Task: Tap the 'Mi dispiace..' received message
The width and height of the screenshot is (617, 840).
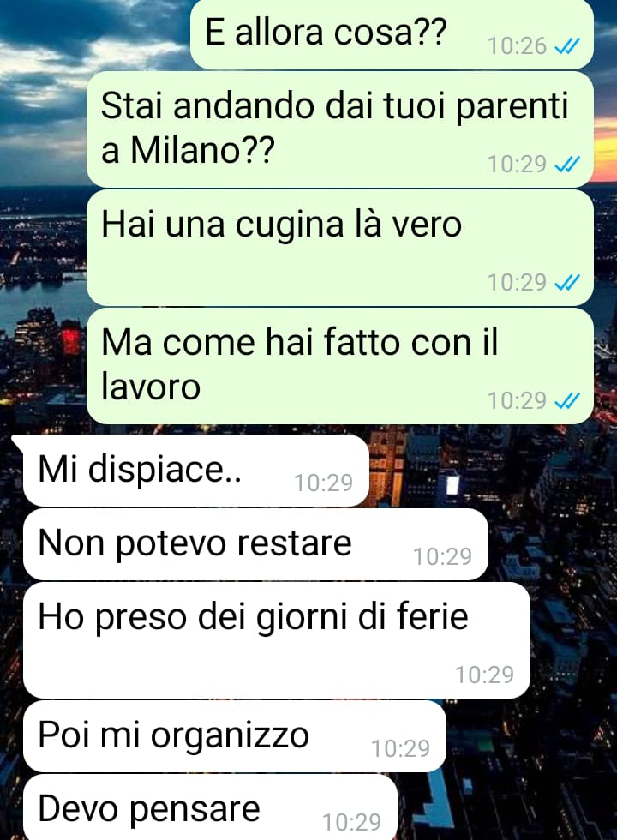Action: [x=196, y=471]
